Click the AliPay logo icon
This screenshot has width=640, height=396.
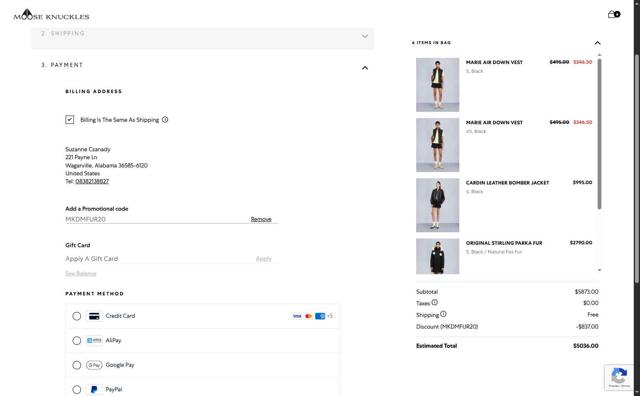point(94,340)
